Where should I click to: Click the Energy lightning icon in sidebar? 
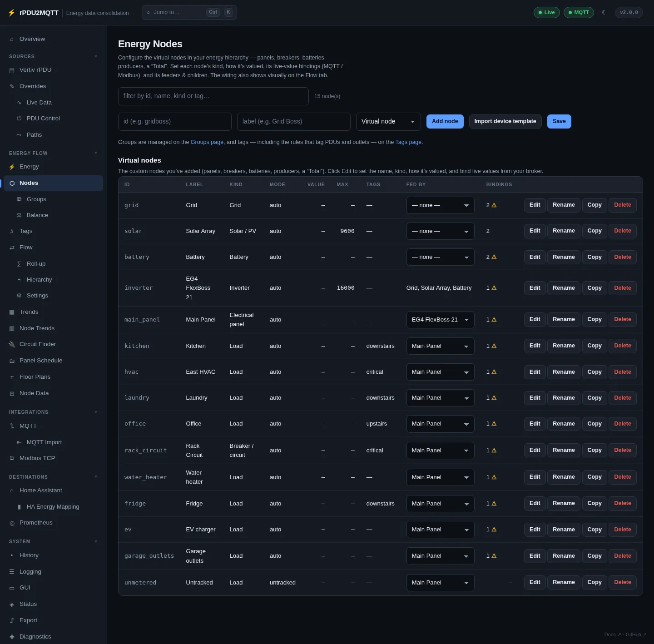tap(12, 167)
